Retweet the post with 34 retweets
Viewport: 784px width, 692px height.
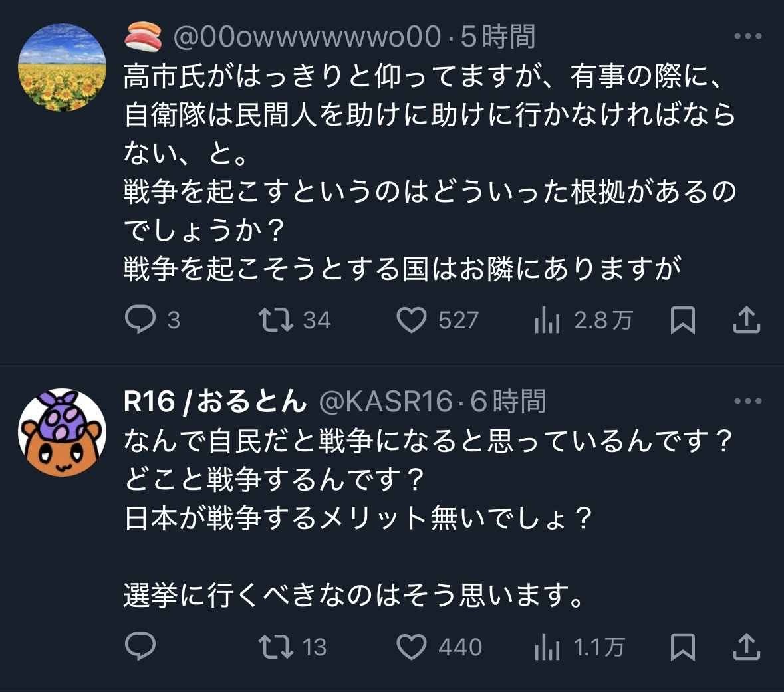click(276, 320)
